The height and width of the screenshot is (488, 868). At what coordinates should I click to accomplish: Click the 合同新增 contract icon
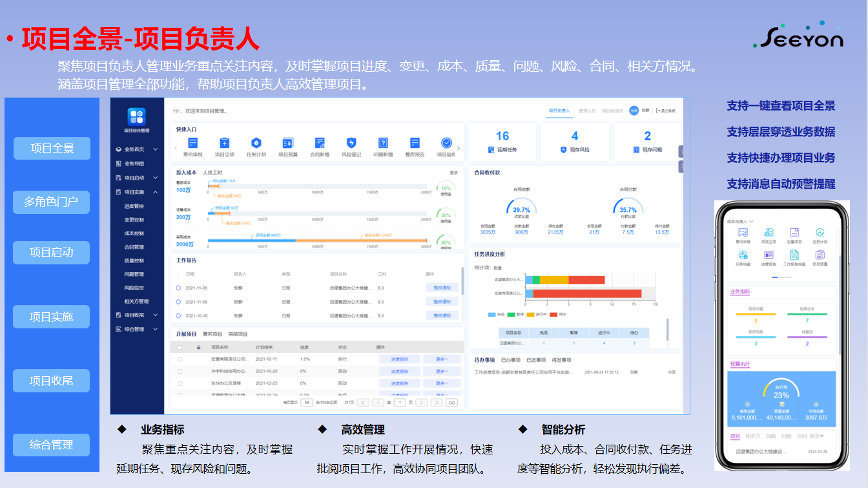320,143
